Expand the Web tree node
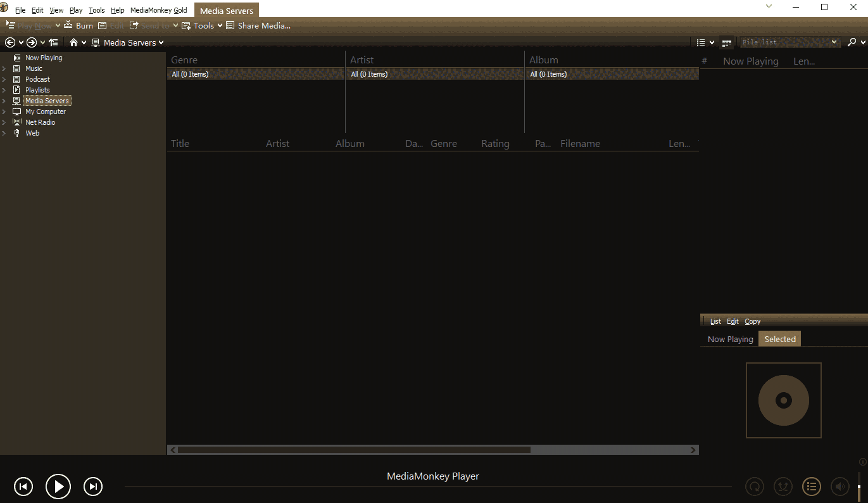This screenshot has height=503, width=868. pyautogui.click(x=4, y=133)
